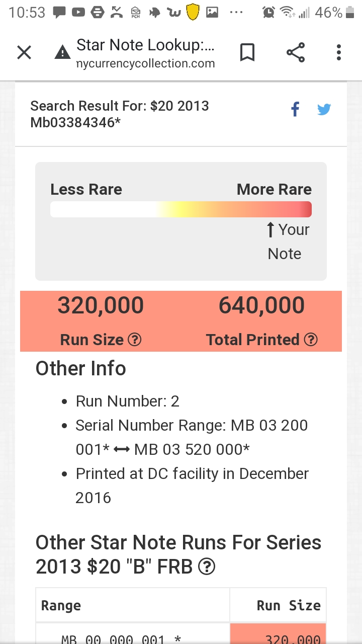Tap the 640,000 Total Printed value

pos(261,305)
